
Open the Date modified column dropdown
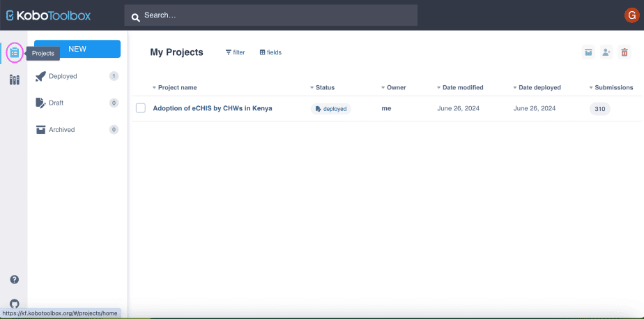coord(460,87)
